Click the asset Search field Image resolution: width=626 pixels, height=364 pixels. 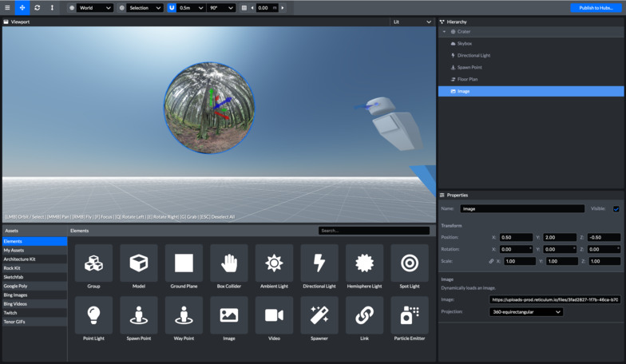click(374, 231)
